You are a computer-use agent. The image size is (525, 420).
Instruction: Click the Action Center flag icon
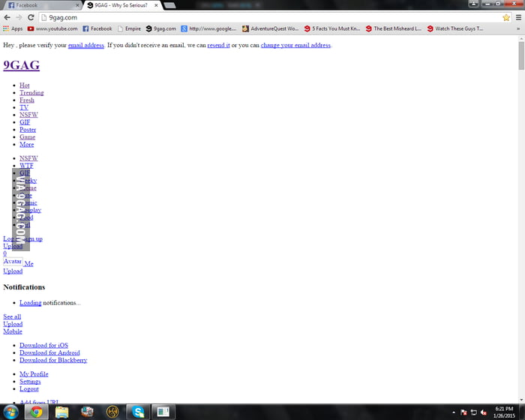pyautogui.click(x=463, y=412)
